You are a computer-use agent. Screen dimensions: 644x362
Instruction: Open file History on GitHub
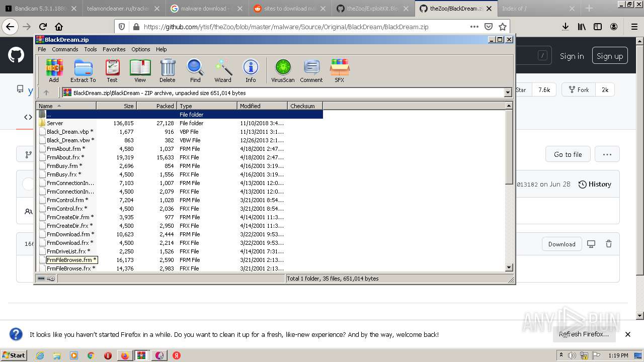coord(595,184)
